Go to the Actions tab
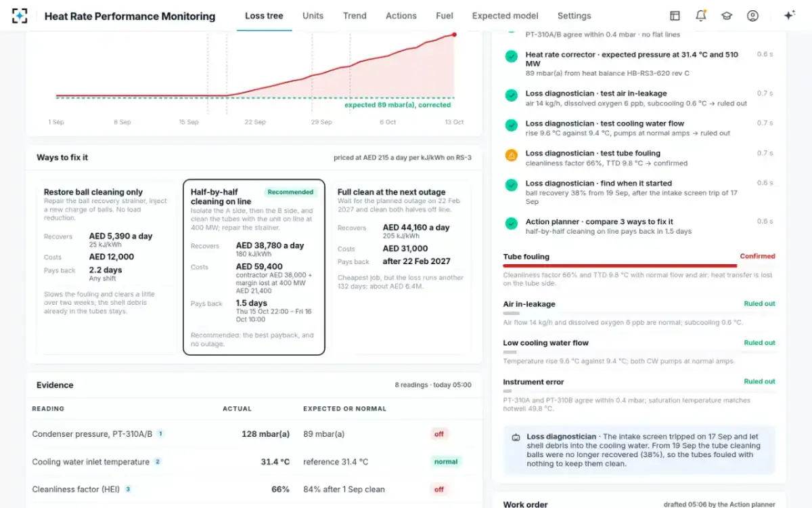Viewport: 812px width, 508px height. [401, 16]
